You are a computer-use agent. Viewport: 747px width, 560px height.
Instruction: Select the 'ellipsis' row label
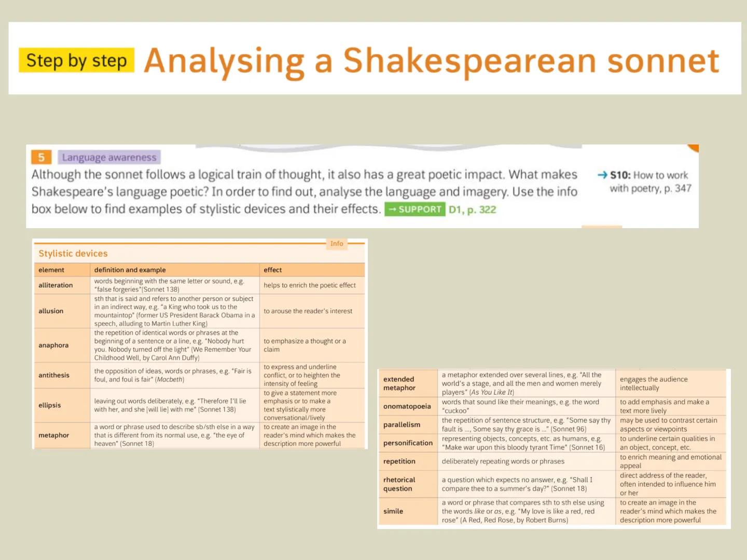click(50, 405)
